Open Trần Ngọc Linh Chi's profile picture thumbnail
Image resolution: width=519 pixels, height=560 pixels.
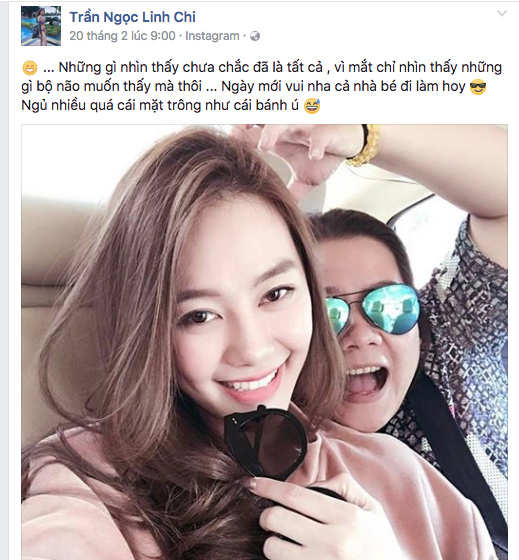pos(41,26)
